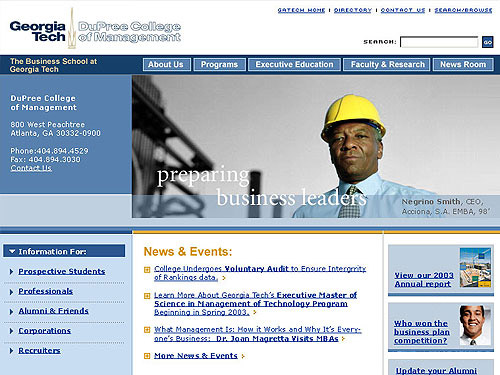500x375 pixels.
Task: Click the business plan winner photo
Action: (475, 325)
